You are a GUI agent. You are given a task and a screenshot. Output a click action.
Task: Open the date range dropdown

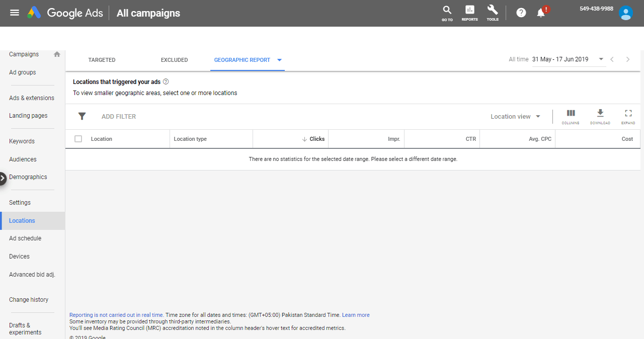601,59
